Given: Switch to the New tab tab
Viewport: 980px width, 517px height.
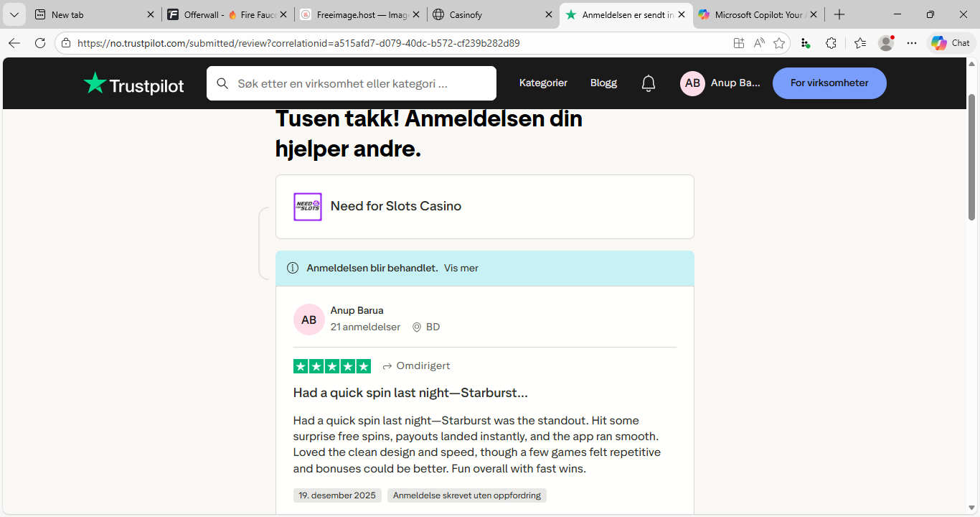Looking at the screenshot, I should [x=94, y=14].
